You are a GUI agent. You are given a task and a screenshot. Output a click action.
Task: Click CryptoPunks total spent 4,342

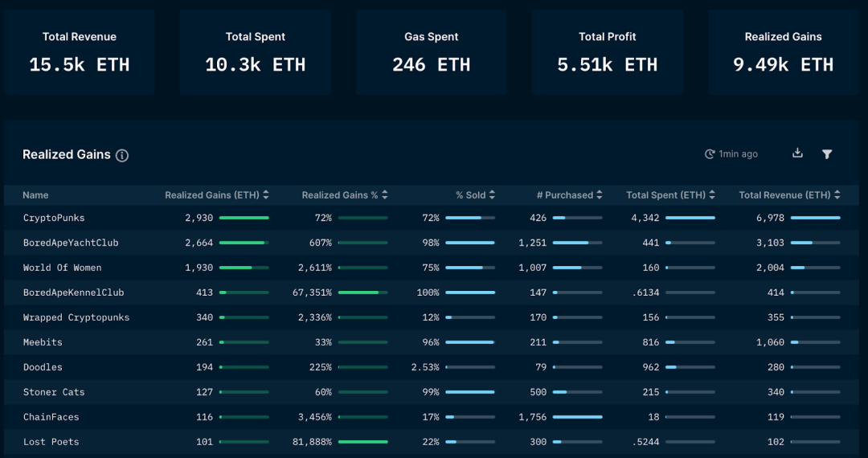(645, 218)
